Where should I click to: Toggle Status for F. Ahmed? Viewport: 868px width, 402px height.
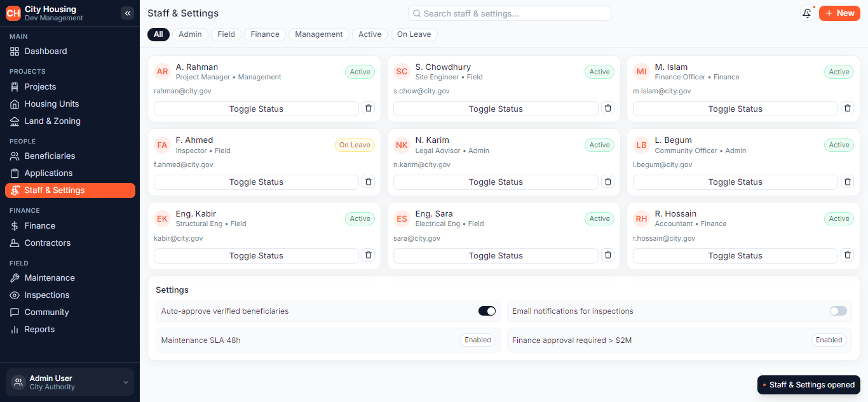[256, 182]
